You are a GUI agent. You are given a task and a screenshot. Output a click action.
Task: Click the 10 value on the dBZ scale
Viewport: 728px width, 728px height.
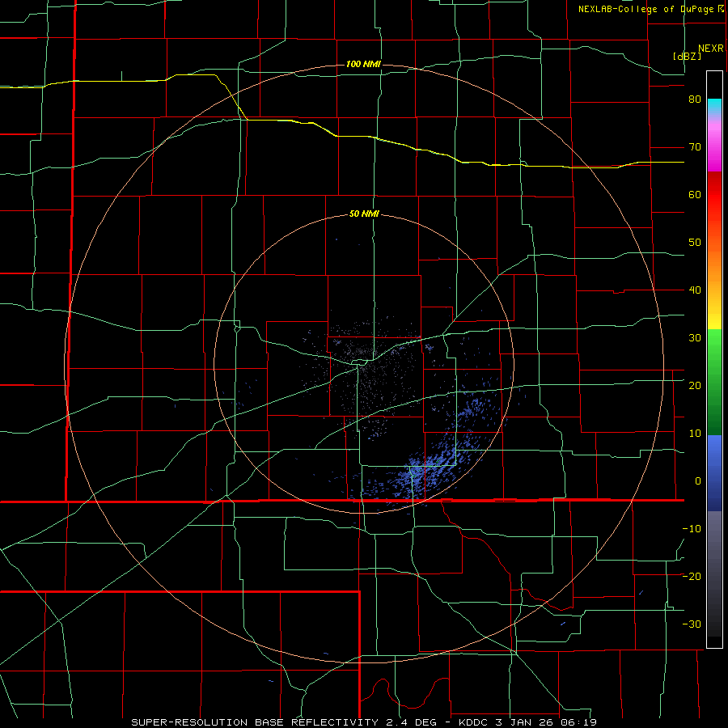point(695,434)
